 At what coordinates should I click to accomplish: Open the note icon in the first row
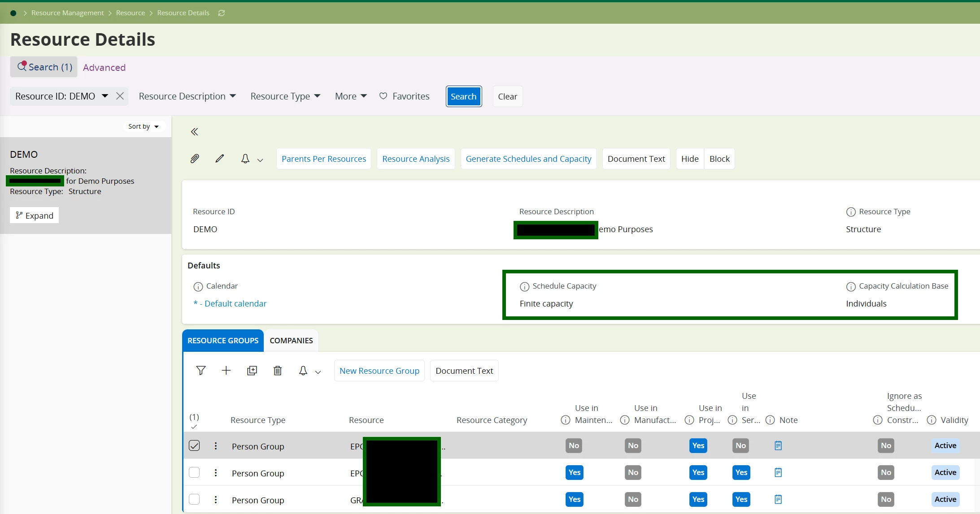(x=778, y=445)
